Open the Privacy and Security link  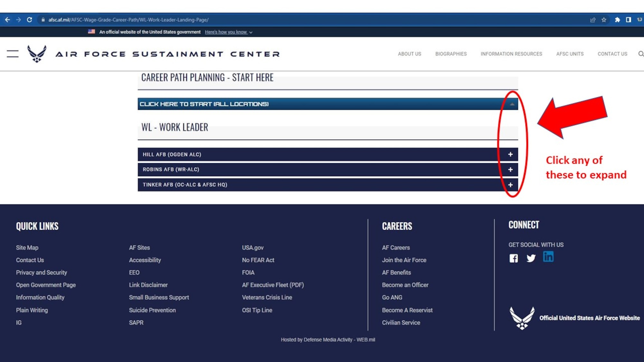[42, 273]
